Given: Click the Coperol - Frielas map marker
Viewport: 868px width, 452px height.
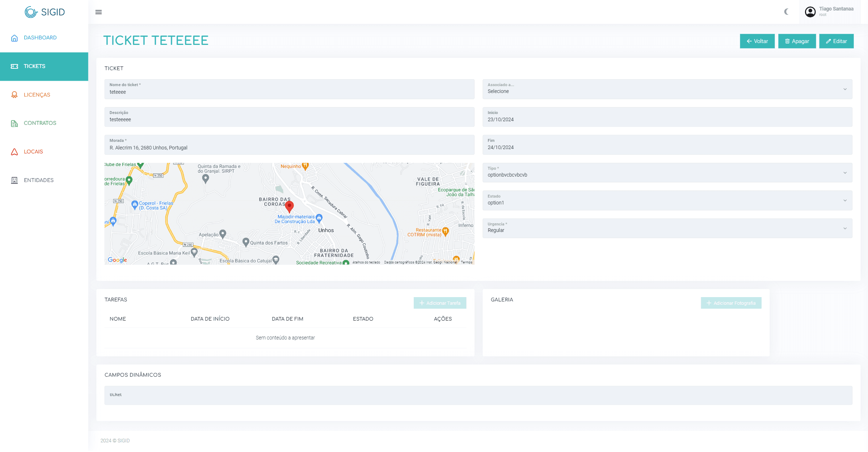Looking at the screenshot, I should [x=135, y=204].
